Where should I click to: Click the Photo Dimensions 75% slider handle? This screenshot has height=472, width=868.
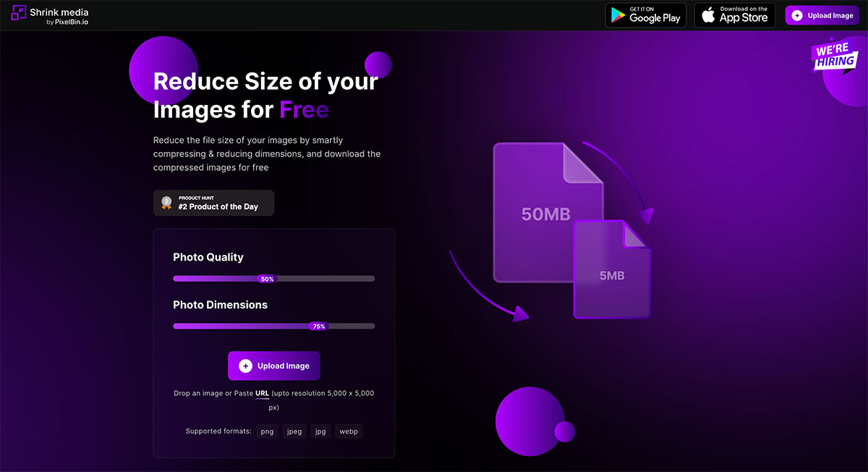(x=318, y=326)
